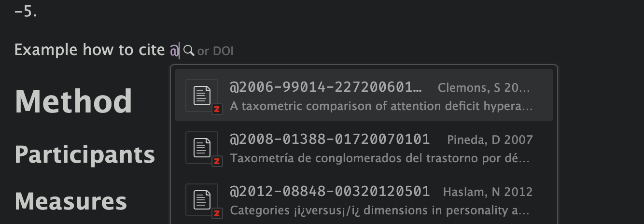This screenshot has width=644, height=224.
Task: Place cursor in the 'Measures' heading
Action: (x=70, y=201)
